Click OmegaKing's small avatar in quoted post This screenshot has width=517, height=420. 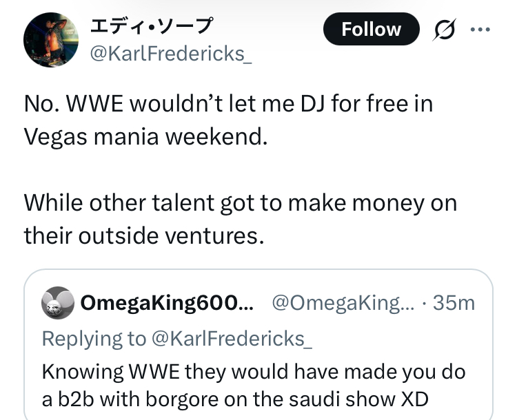point(58,302)
